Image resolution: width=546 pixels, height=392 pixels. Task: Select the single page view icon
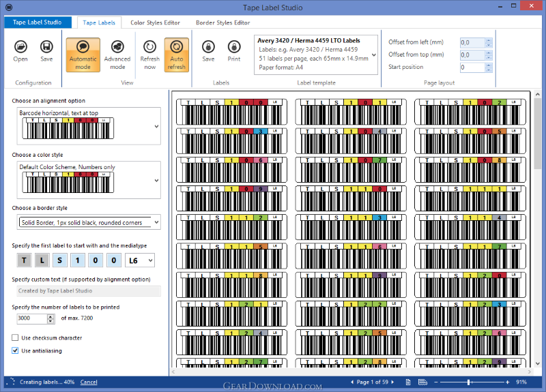[408, 382]
